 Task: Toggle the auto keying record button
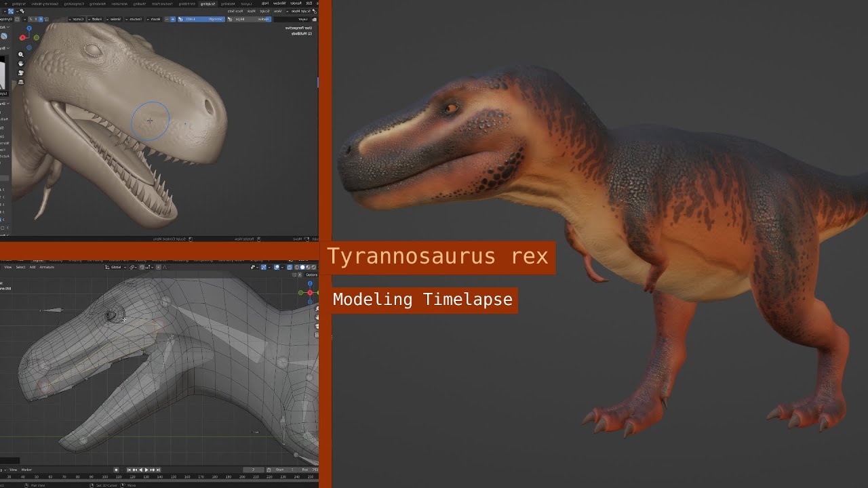click(116, 470)
